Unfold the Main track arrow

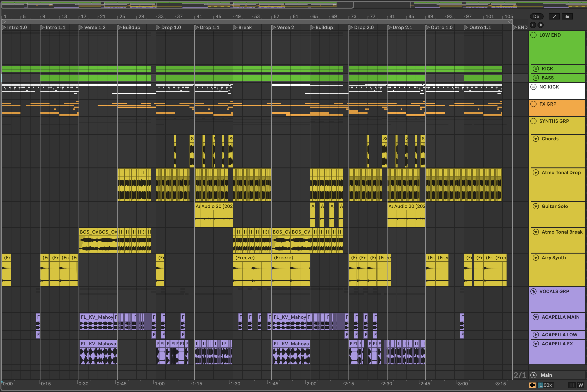[x=533, y=375]
